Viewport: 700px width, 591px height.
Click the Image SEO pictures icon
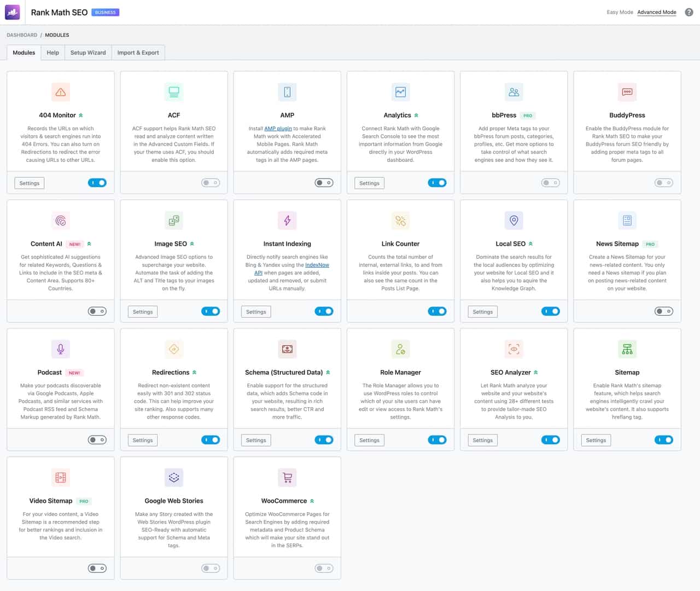pyautogui.click(x=174, y=221)
